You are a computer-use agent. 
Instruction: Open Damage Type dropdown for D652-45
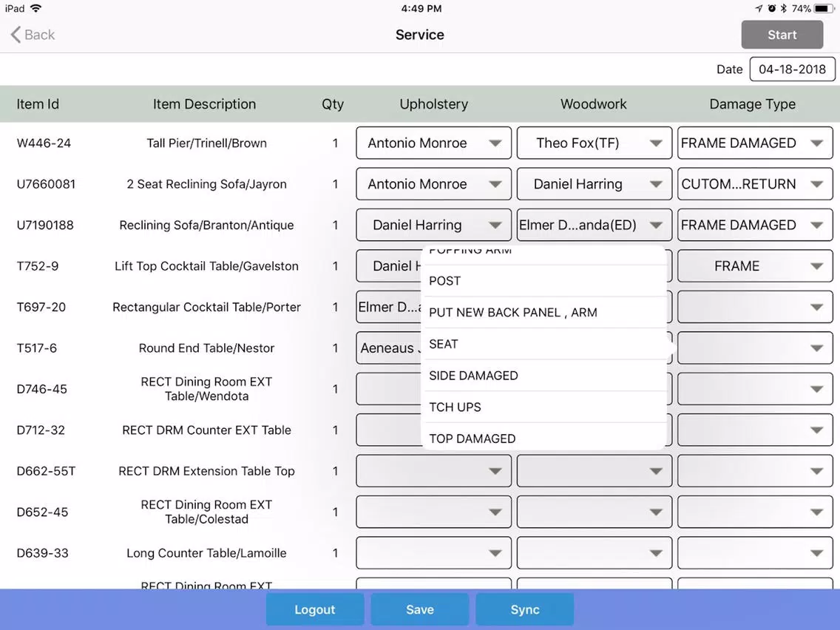pos(755,512)
